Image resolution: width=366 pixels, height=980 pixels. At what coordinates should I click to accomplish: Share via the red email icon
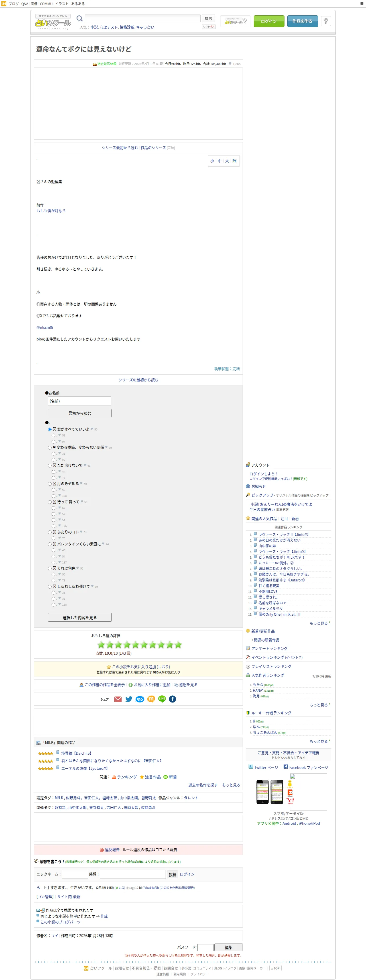118,699
